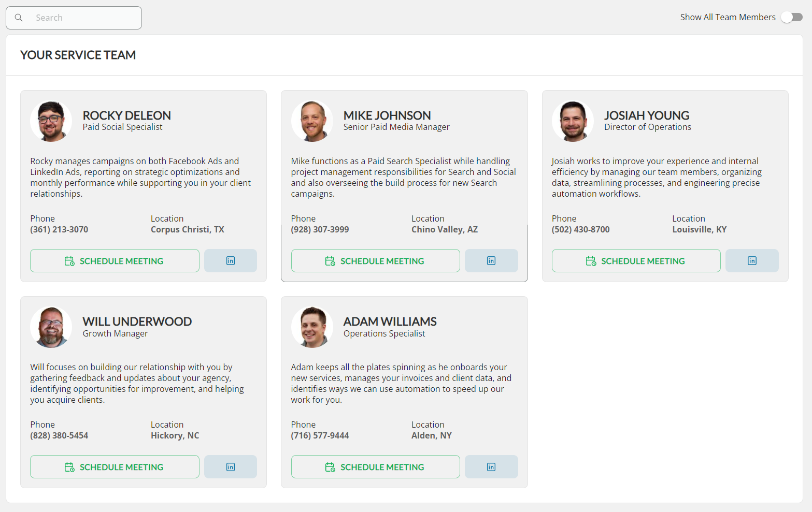This screenshot has height=512, width=812.
Task: Click location Hickory, NC
Action: point(175,435)
